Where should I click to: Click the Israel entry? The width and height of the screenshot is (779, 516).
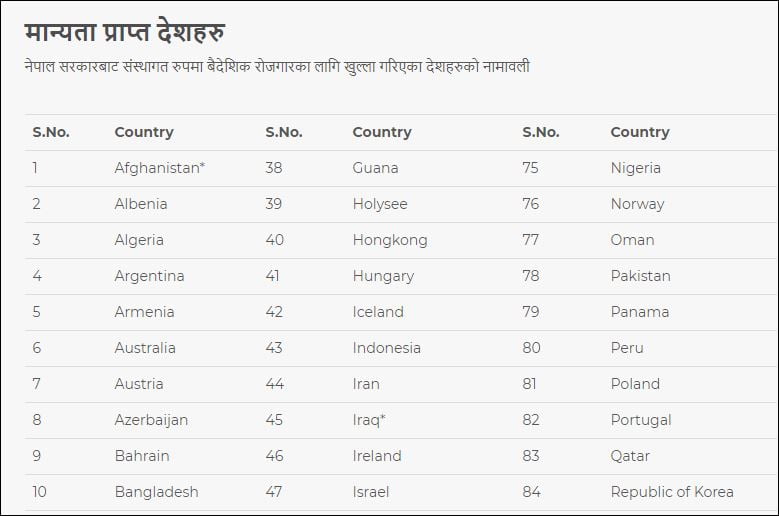coord(371,492)
